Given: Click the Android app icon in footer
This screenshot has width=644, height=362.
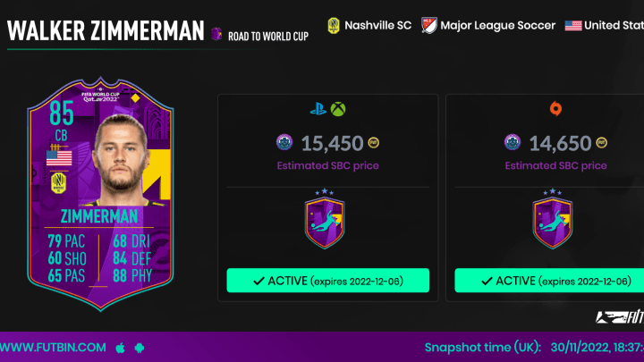Looking at the screenshot, I should tap(140, 348).
